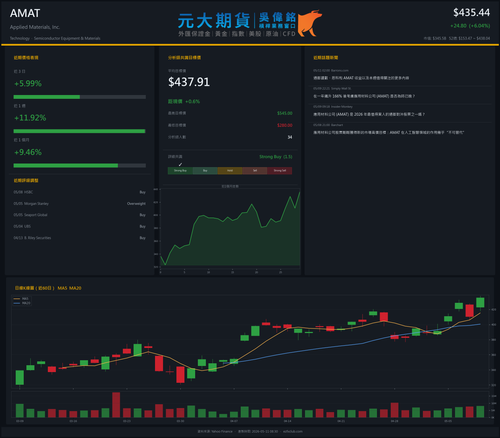
Task: Click the B. Riley Securities rating row
Action: tap(80, 238)
